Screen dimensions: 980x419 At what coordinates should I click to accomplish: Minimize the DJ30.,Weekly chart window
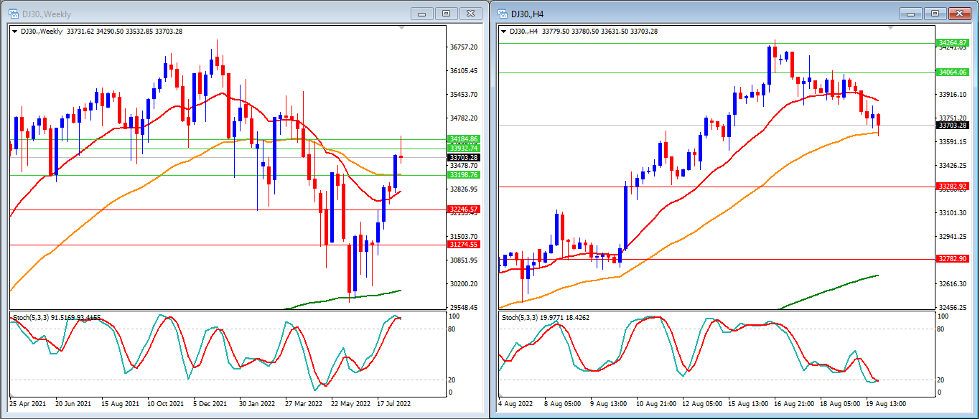click(x=423, y=13)
